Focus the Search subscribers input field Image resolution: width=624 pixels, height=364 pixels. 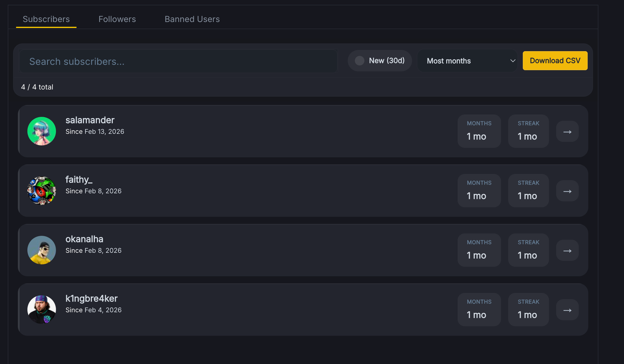pos(178,61)
